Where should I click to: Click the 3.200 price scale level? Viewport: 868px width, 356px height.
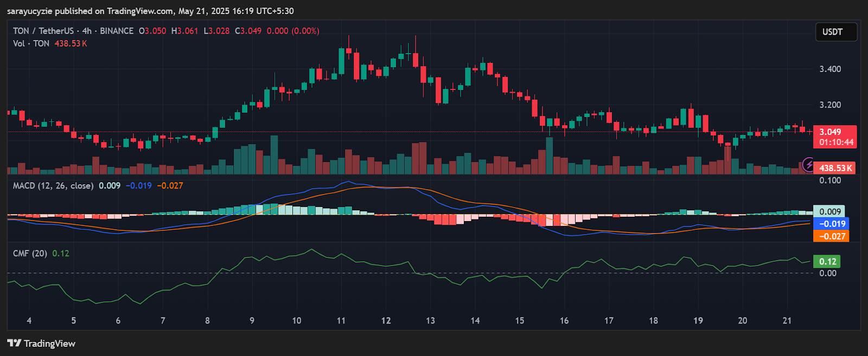(830, 105)
